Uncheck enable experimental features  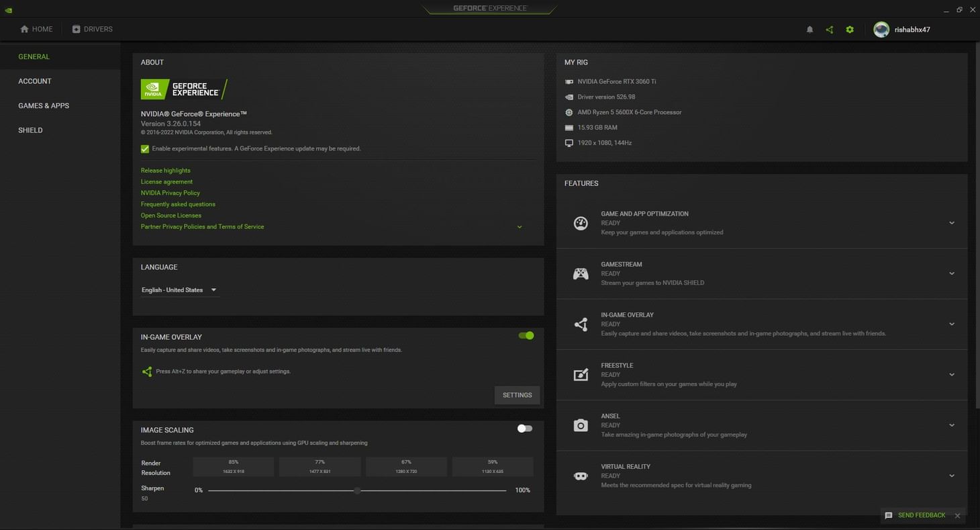144,148
